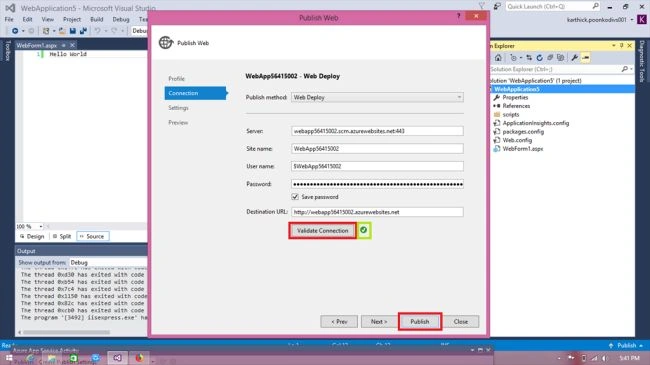Go to the next step with Next
Viewport: 650px width, 365px height.
point(378,321)
